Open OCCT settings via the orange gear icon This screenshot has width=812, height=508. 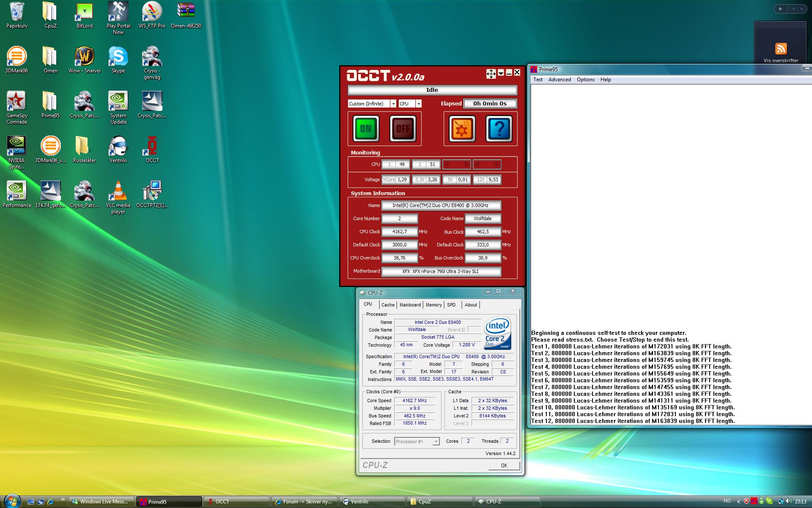click(462, 129)
